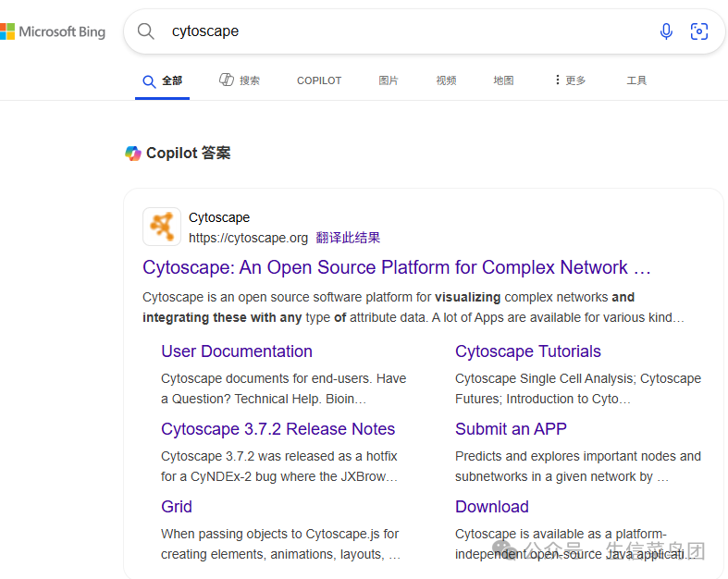Open the User Documentation link
This screenshot has height=579, width=728.
[x=236, y=351]
